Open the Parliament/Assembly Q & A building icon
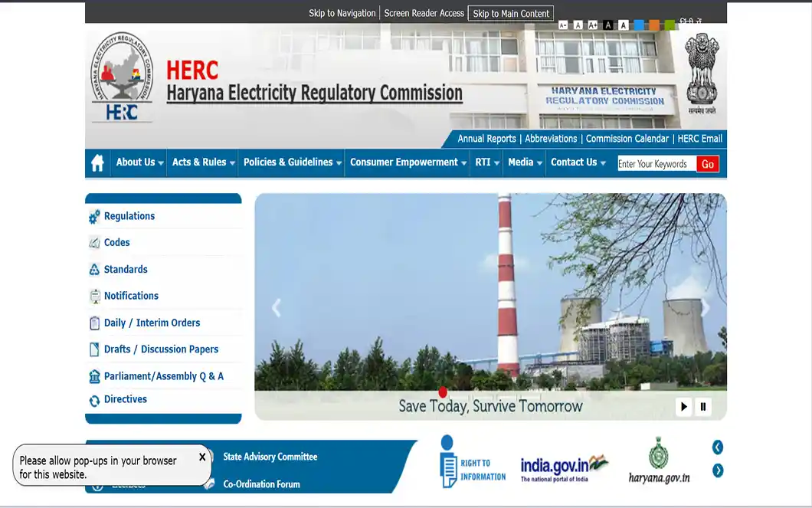The width and height of the screenshot is (812, 508). click(x=94, y=376)
